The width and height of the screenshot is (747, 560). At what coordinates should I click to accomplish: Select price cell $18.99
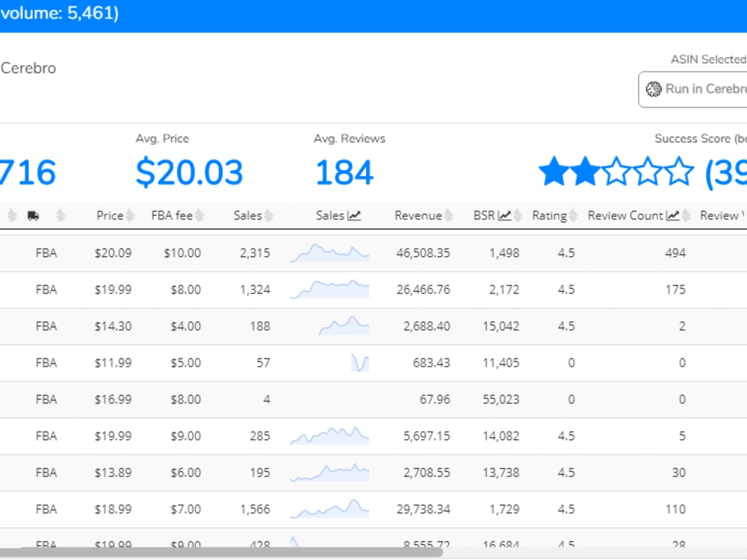[x=113, y=509]
